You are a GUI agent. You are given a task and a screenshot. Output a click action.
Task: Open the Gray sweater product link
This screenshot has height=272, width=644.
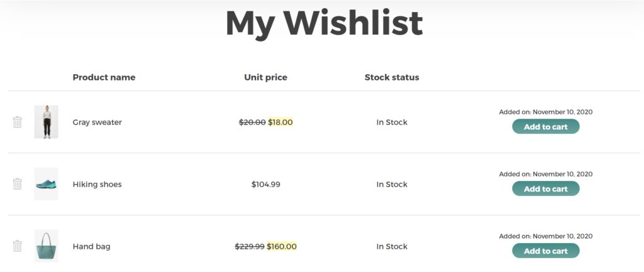97,122
